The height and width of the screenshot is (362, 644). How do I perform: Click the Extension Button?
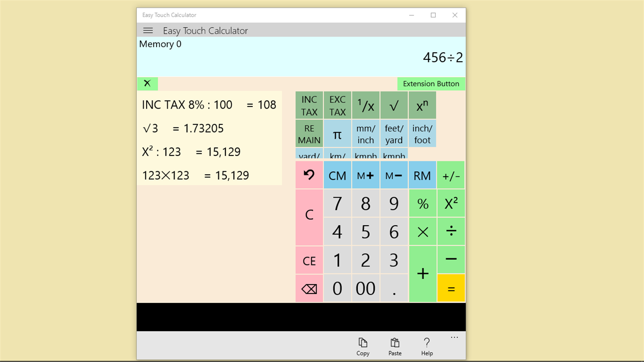tap(431, 84)
